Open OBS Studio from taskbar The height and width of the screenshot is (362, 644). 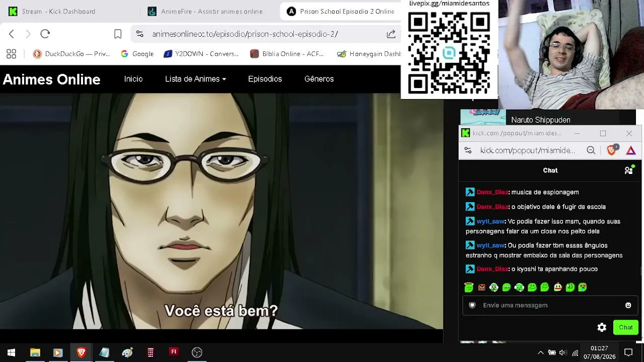pos(197,352)
